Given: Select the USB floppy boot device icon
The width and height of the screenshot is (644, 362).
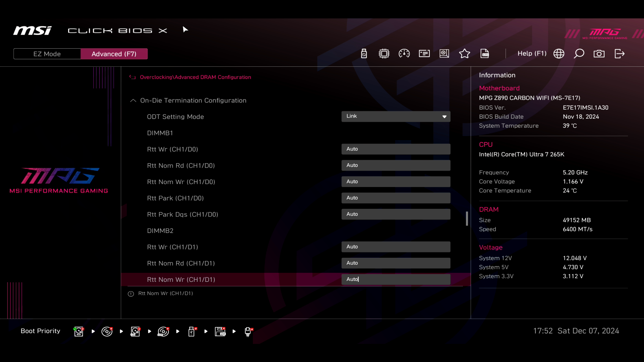Looking at the screenshot, I should pyautogui.click(x=220, y=331).
